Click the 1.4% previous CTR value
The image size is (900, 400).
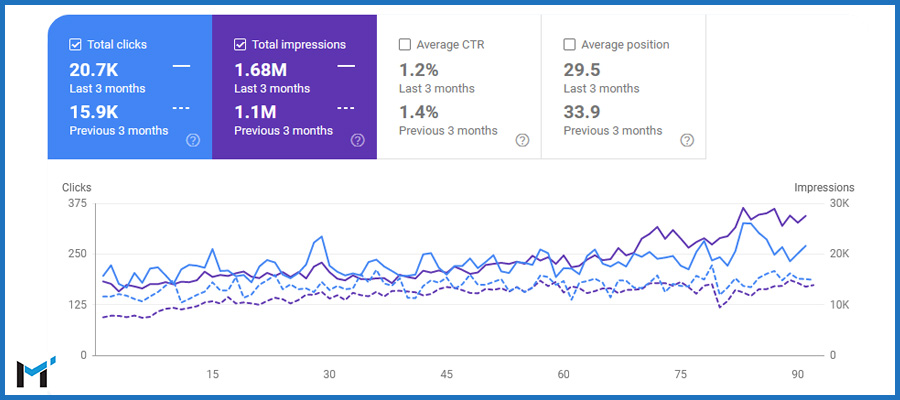(x=418, y=111)
